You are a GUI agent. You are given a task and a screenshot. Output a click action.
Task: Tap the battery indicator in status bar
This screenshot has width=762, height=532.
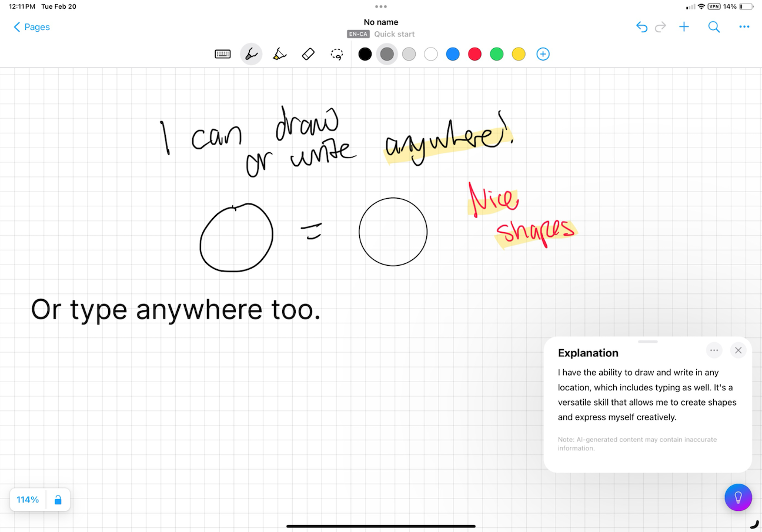click(x=747, y=6)
